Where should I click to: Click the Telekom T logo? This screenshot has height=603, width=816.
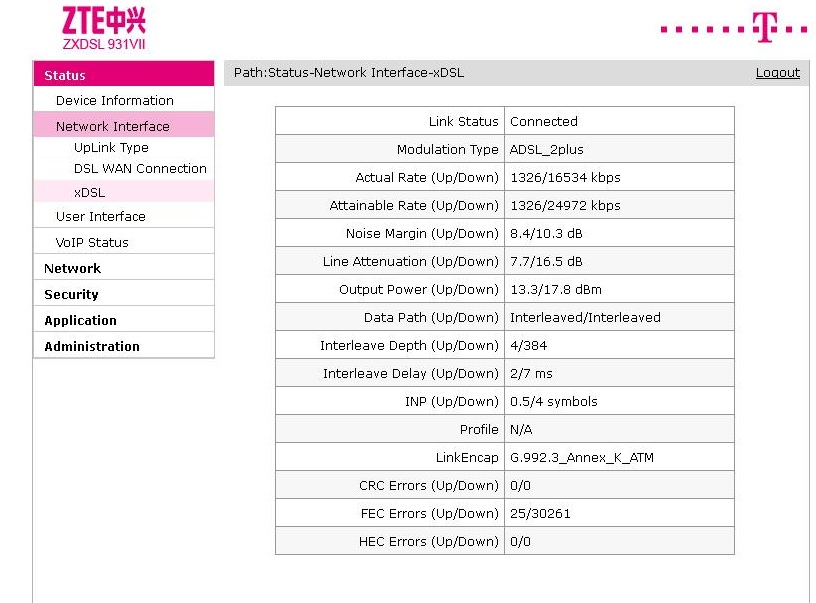point(765,28)
